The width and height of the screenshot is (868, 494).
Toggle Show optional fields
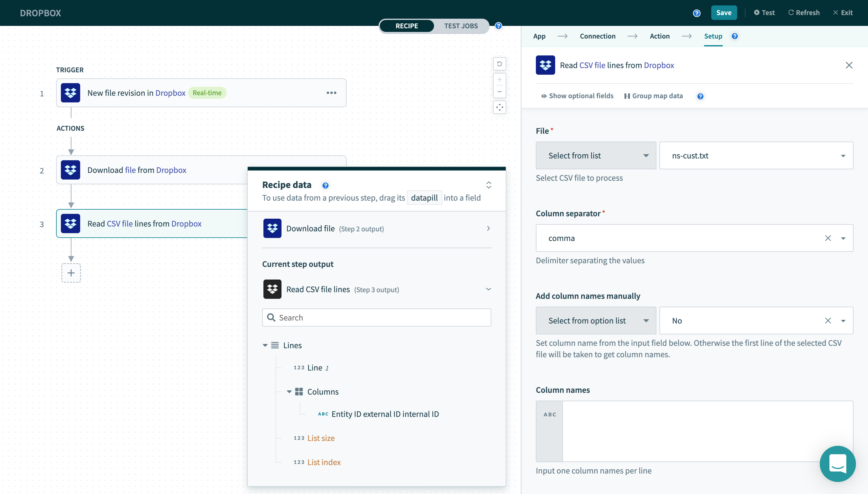coord(577,96)
